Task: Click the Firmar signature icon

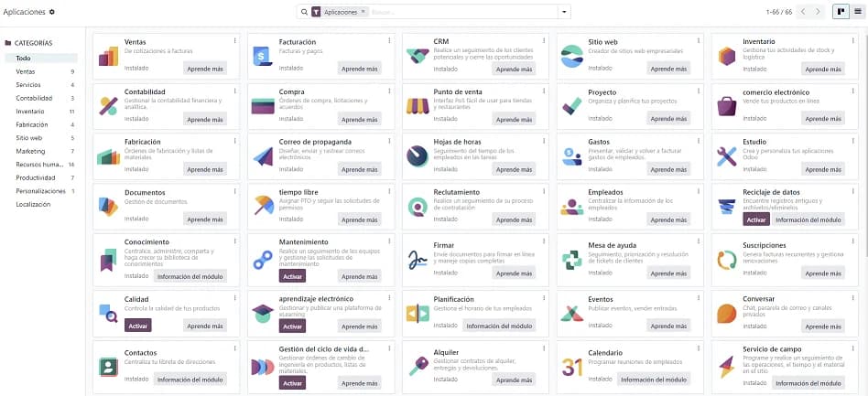Action: 418,260
